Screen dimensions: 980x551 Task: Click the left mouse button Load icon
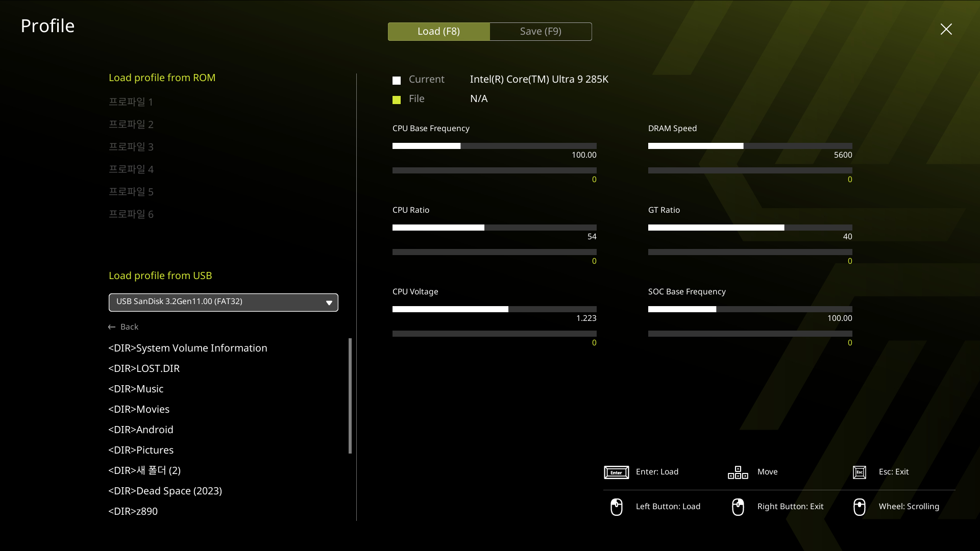pos(616,507)
